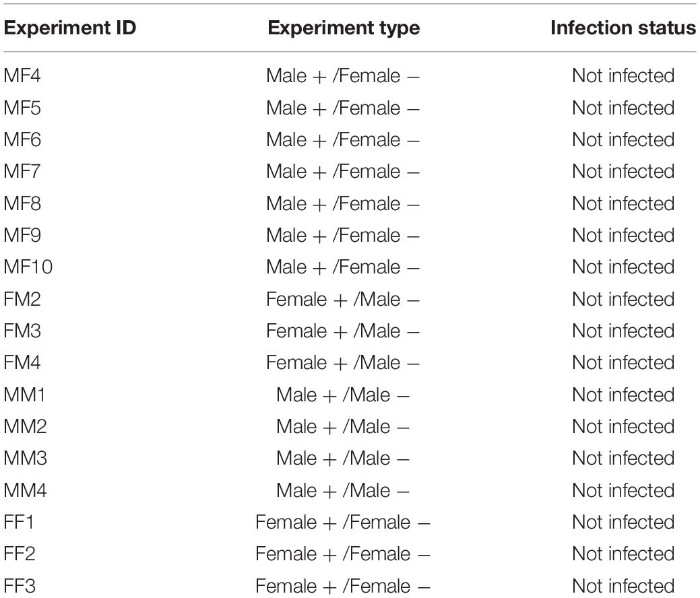Click the infection status of row MF9
This screenshot has height=598, width=700.
(x=623, y=235)
